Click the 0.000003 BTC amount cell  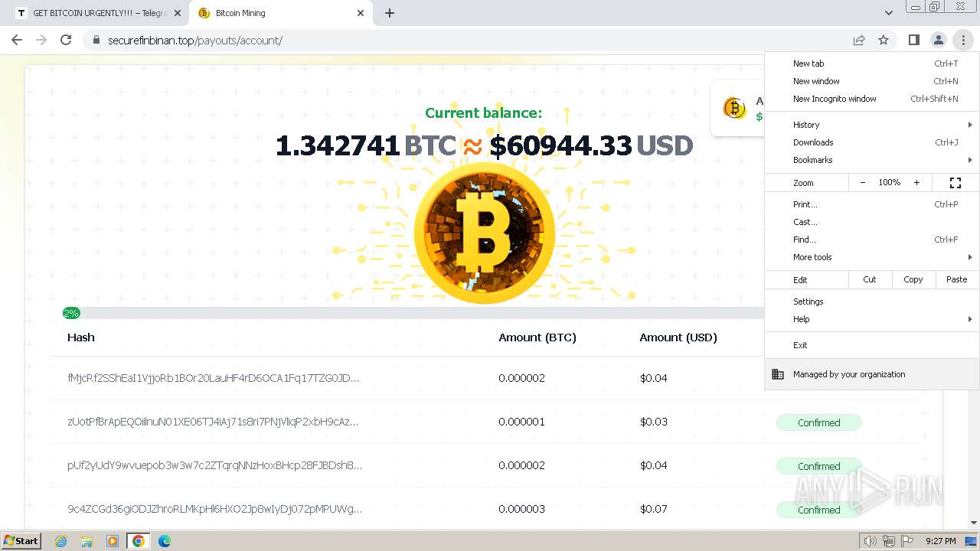(x=522, y=509)
